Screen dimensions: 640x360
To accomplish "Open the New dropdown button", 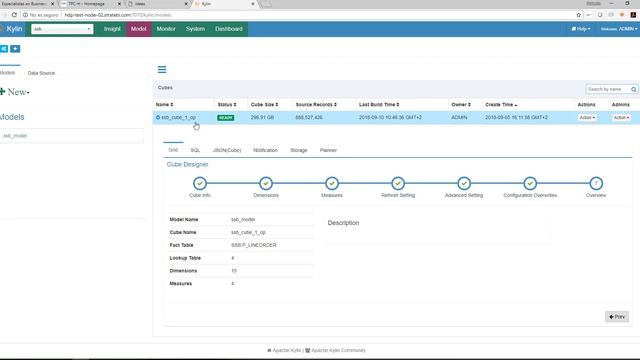I will [x=15, y=92].
